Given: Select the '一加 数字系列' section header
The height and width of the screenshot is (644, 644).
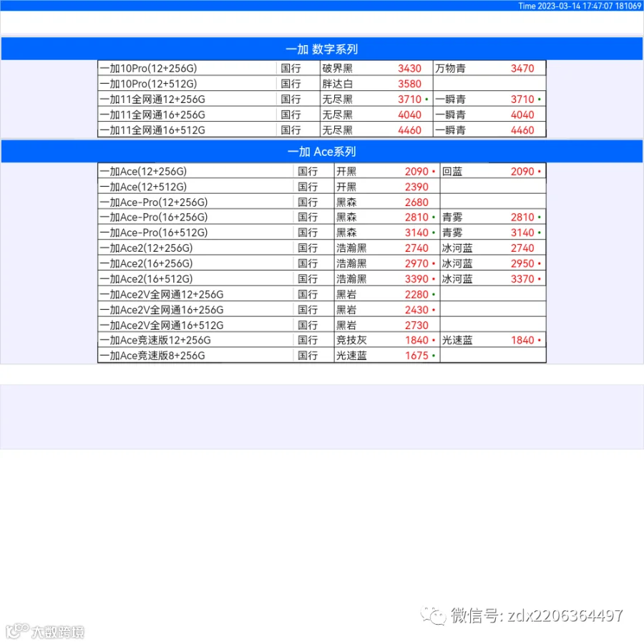Looking at the screenshot, I should click(x=322, y=49).
